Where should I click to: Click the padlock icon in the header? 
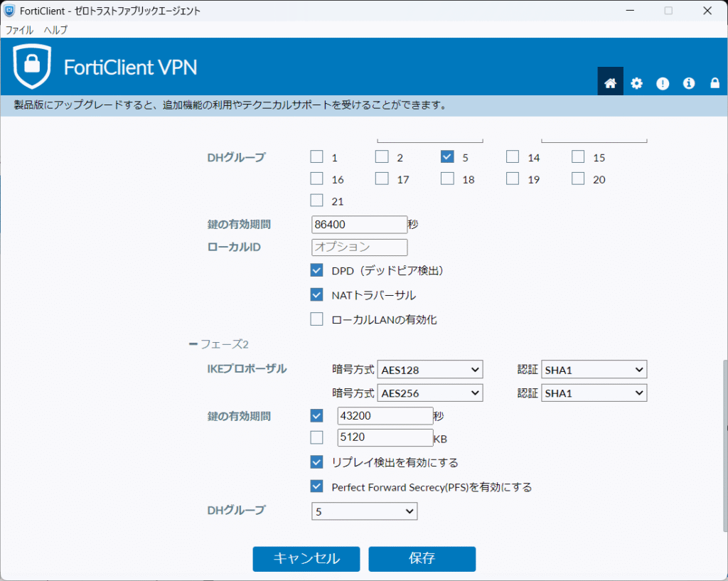click(714, 82)
